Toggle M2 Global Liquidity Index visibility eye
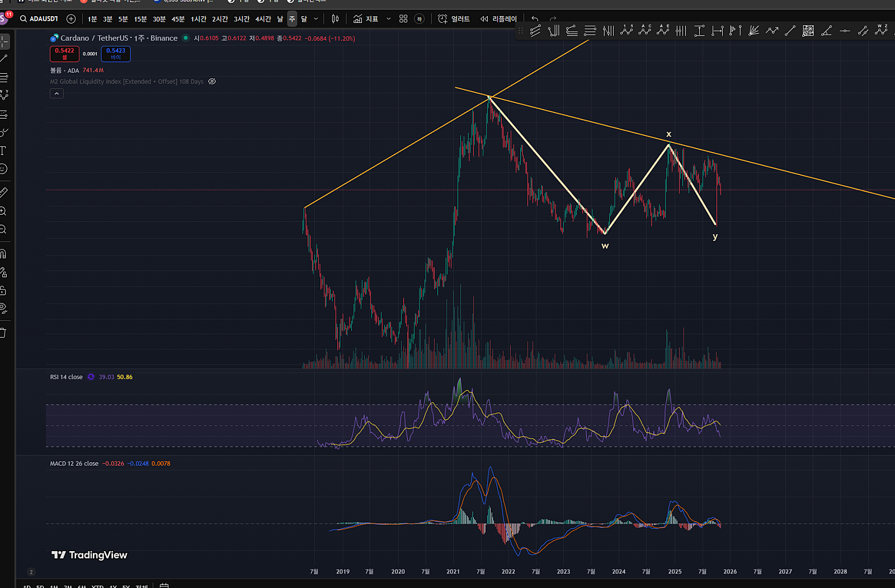The height and width of the screenshot is (588, 895). point(212,82)
